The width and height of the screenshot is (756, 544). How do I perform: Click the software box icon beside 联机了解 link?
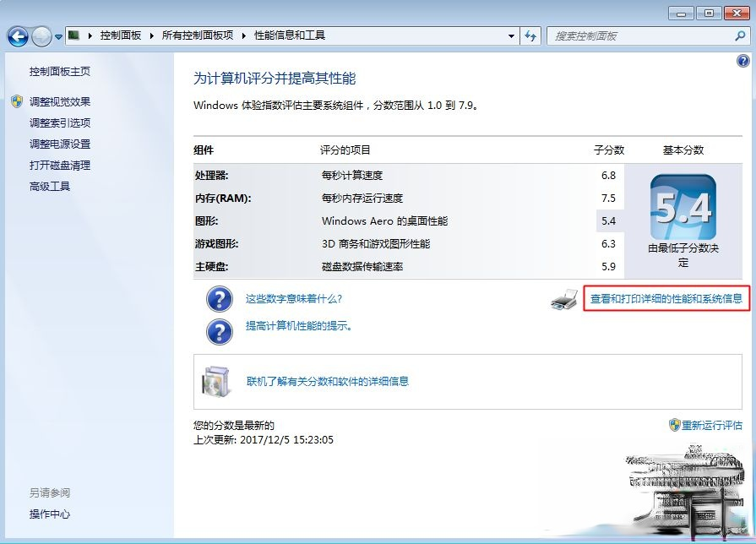point(218,381)
